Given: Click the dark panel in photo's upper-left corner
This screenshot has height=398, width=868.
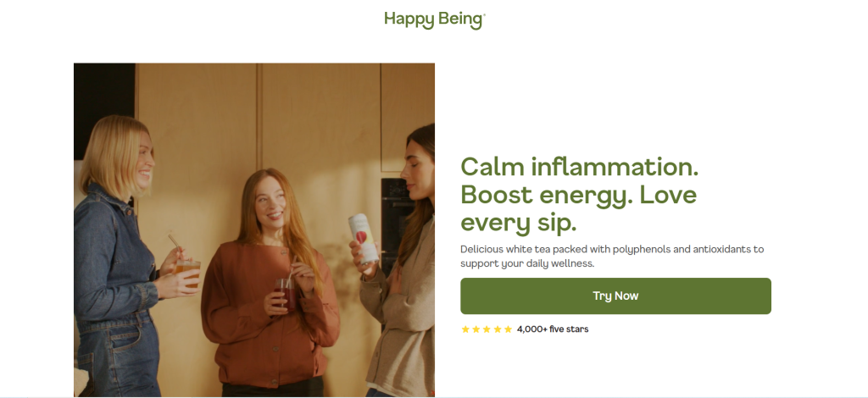Looking at the screenshot, I should coord(104,111).
